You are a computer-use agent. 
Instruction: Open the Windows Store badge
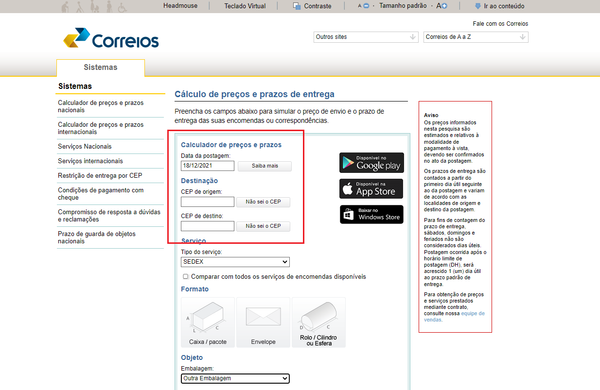371,214
